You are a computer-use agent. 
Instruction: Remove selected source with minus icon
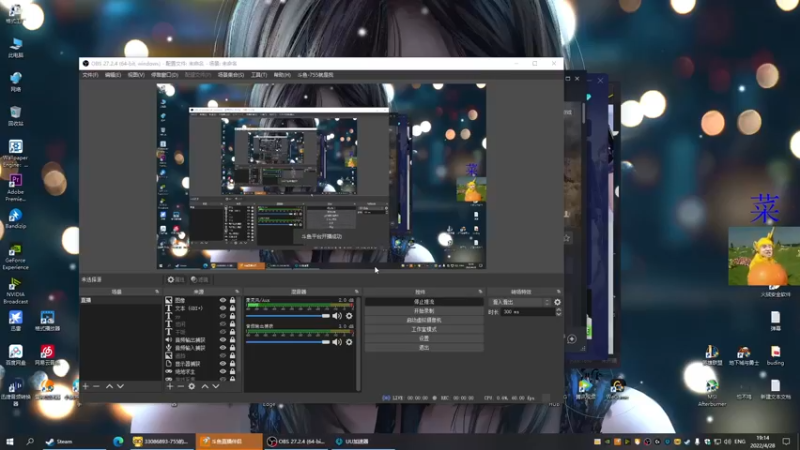[x=180, y=386]
